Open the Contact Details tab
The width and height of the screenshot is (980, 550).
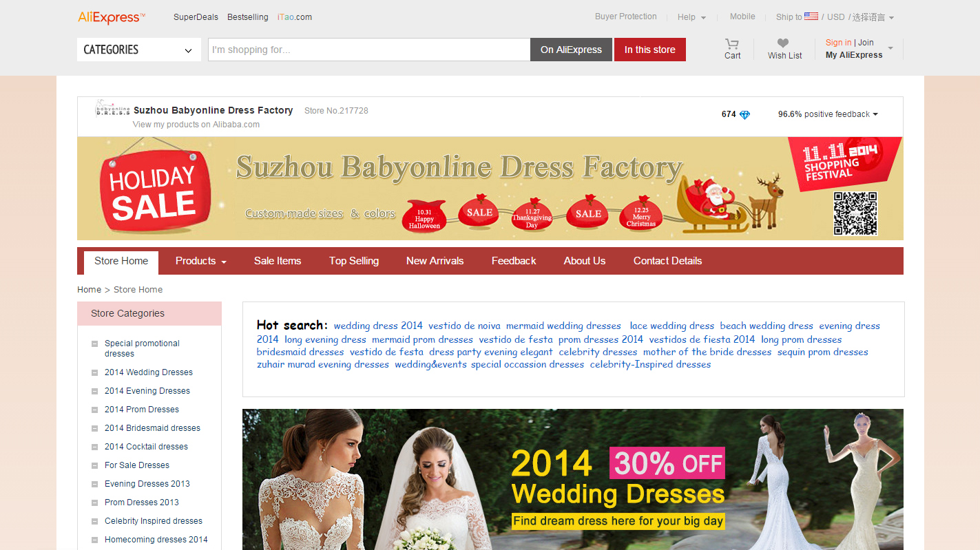[667, 261]
